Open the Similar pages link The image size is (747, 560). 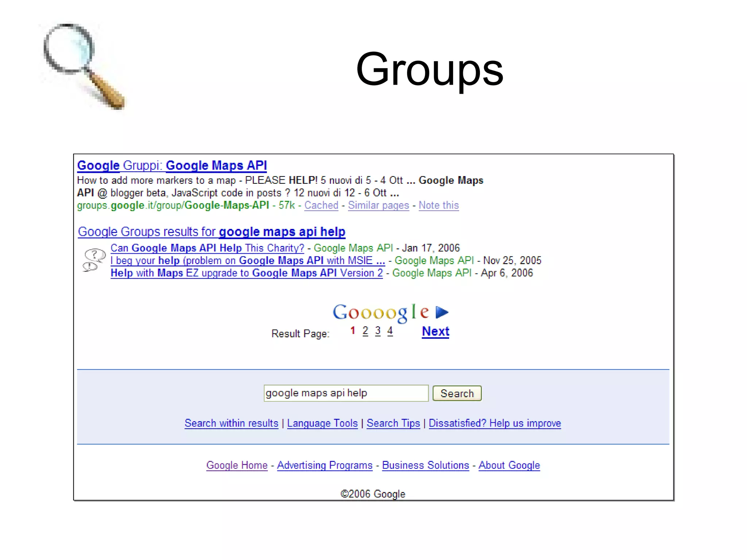click(x=378, y=205)
